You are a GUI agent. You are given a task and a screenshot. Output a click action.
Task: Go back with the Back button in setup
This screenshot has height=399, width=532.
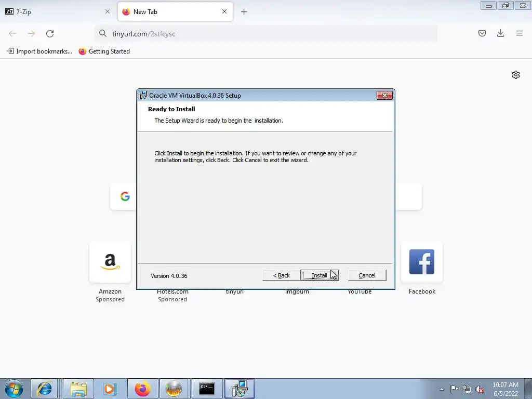[281, 275]
